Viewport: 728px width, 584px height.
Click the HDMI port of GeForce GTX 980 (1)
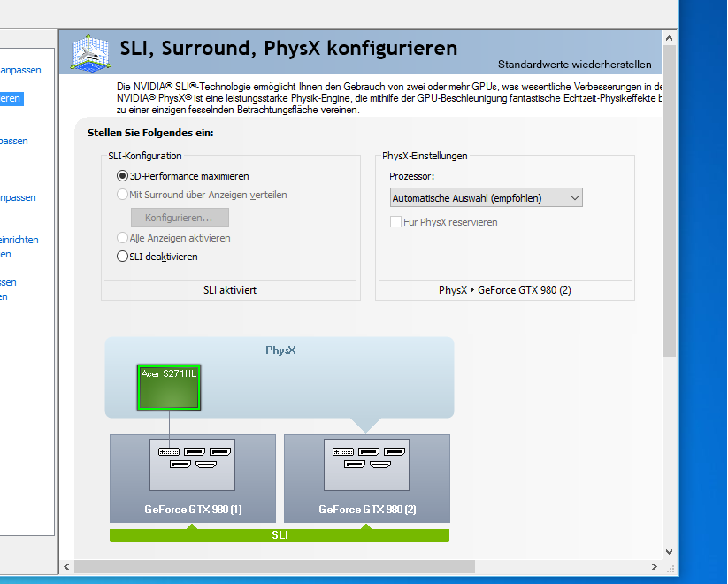pyautogui.click(x=206, y=465)
